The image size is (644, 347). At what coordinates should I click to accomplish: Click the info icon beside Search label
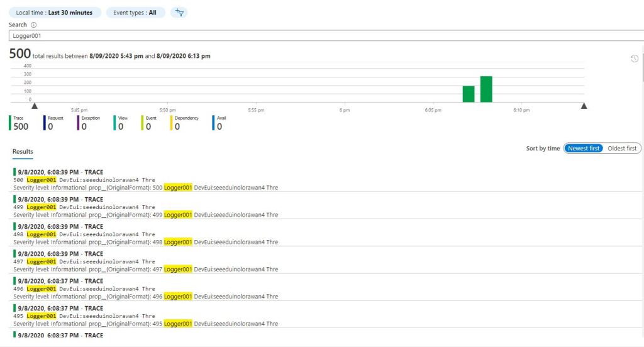pos(34,25)
